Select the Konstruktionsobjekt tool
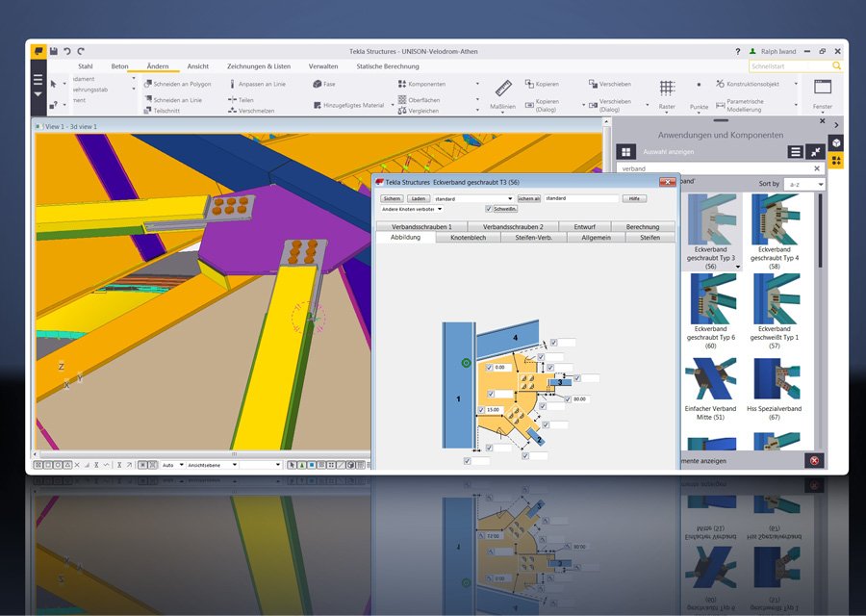The width and height of the screenshot is (866, 616). tap(748, 84)
